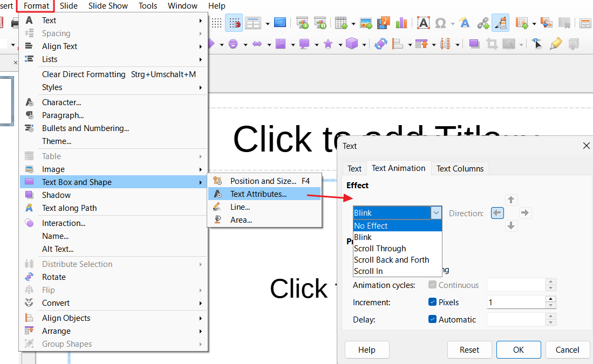
Task: Open the Format menu
Action: (36, 6)
